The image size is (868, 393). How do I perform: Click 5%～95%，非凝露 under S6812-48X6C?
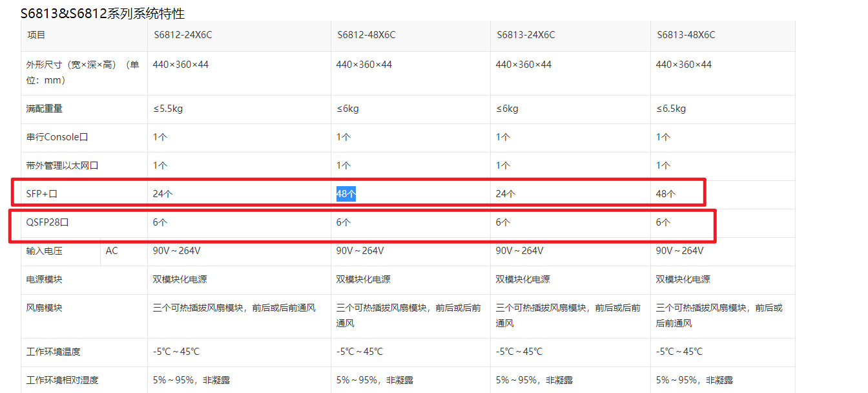tap(375, 380)
